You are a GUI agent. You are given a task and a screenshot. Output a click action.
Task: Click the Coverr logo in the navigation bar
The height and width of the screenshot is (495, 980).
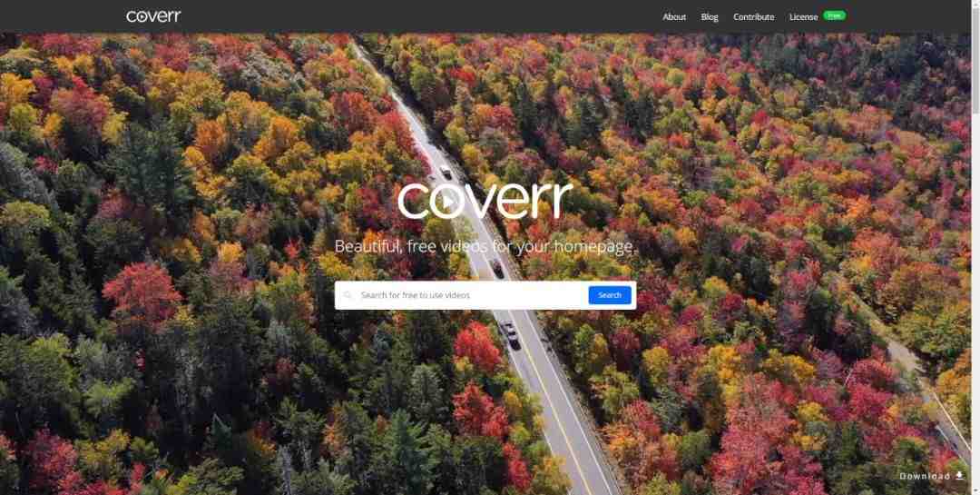click(153, 16)
